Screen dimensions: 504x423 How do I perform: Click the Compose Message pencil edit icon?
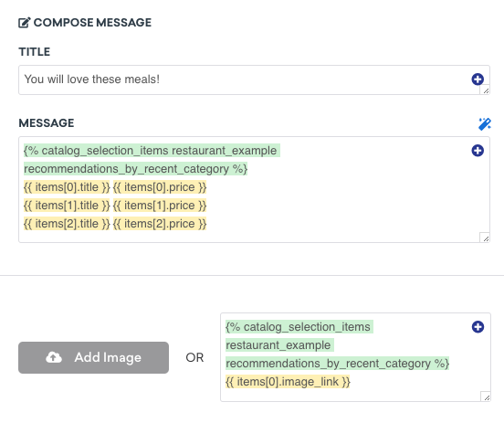25,23
